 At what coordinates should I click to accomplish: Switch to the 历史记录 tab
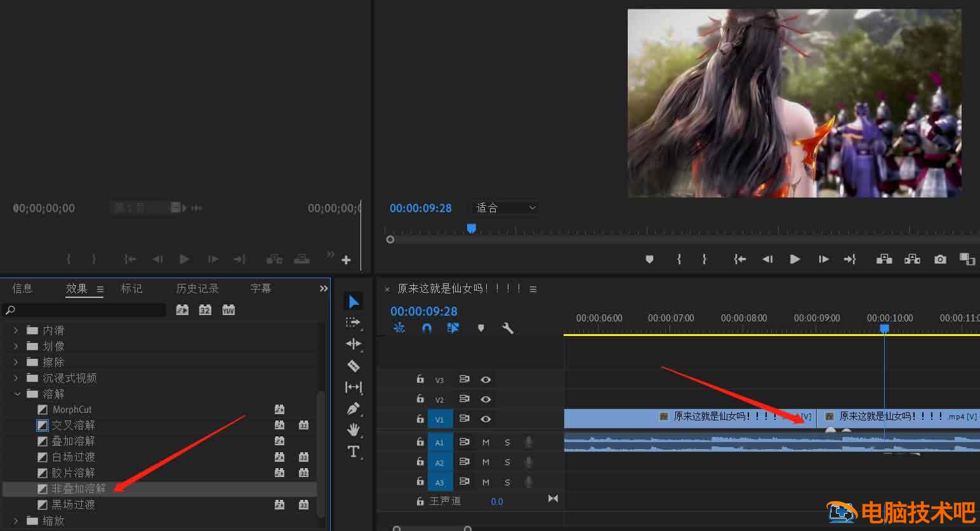coord(197,288)
